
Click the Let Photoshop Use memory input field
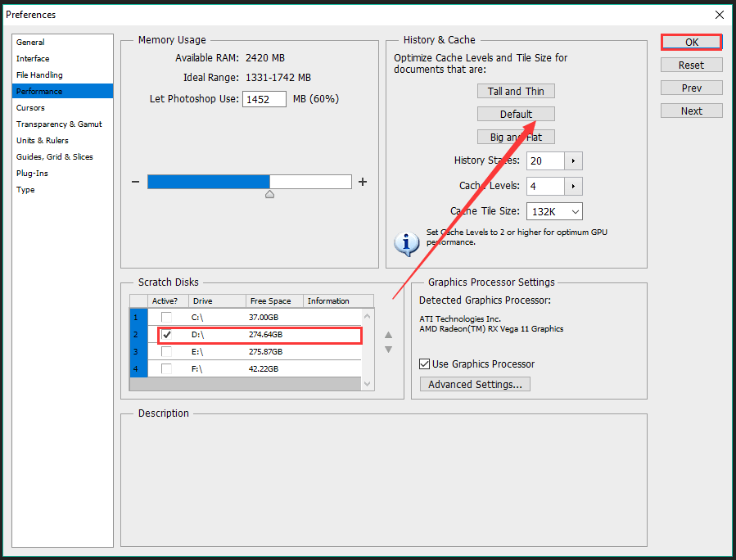point(264,98)
